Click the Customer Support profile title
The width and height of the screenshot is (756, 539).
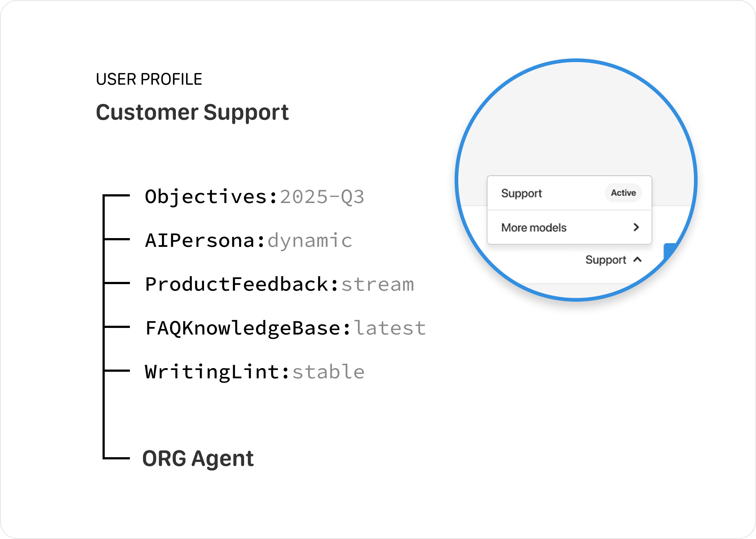(x=192, y=112)
